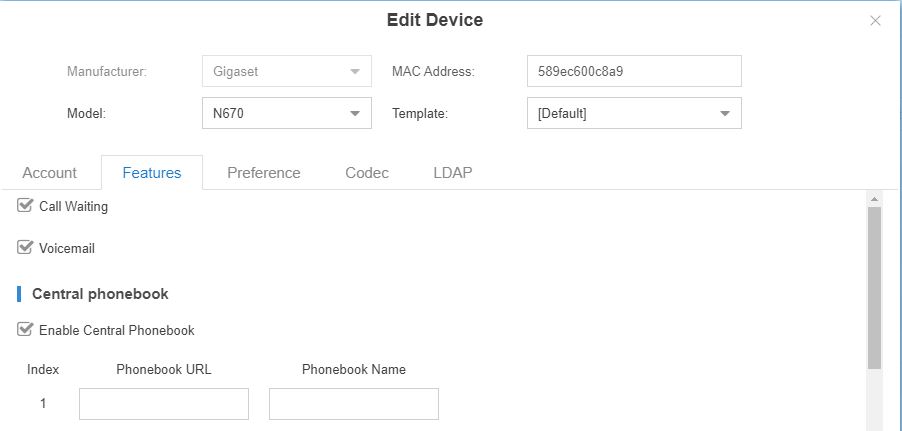Viewport: 902px width, 431px height.
Task: Switch to the Account tab
Action: pyautogui.click(x=49, y=173)
